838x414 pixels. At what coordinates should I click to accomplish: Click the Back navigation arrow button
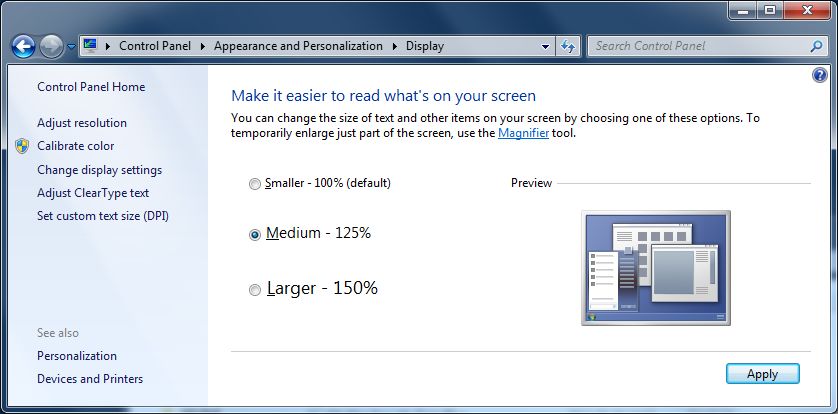tap(24, 46)
